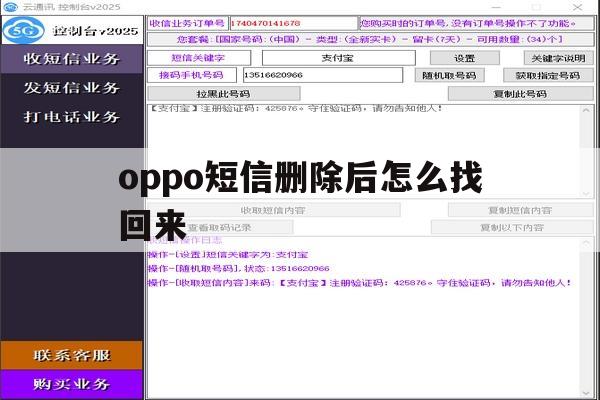
Task: Click the 接码手机号码 label
Action: 192,75
